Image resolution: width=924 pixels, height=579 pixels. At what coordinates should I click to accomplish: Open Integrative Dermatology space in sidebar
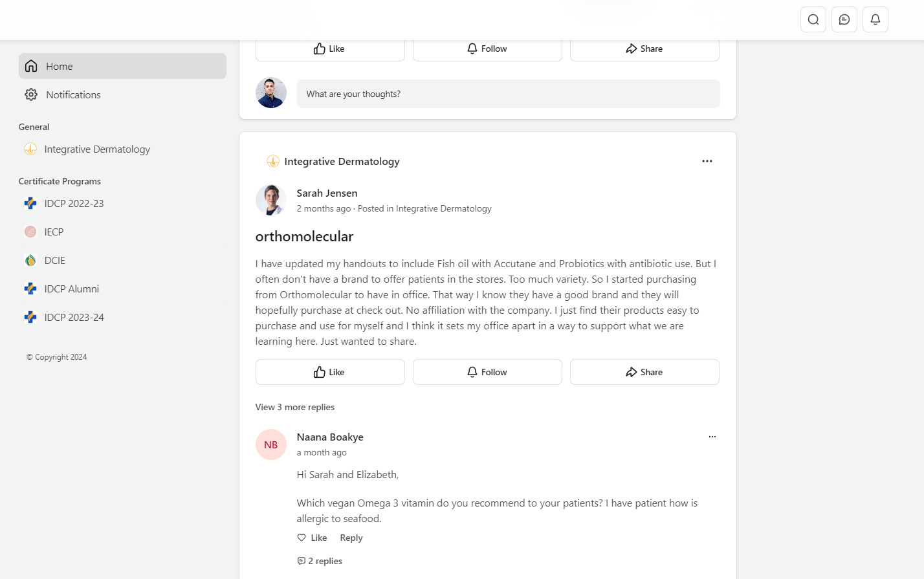pyautogui.click(x=97, y=149)
